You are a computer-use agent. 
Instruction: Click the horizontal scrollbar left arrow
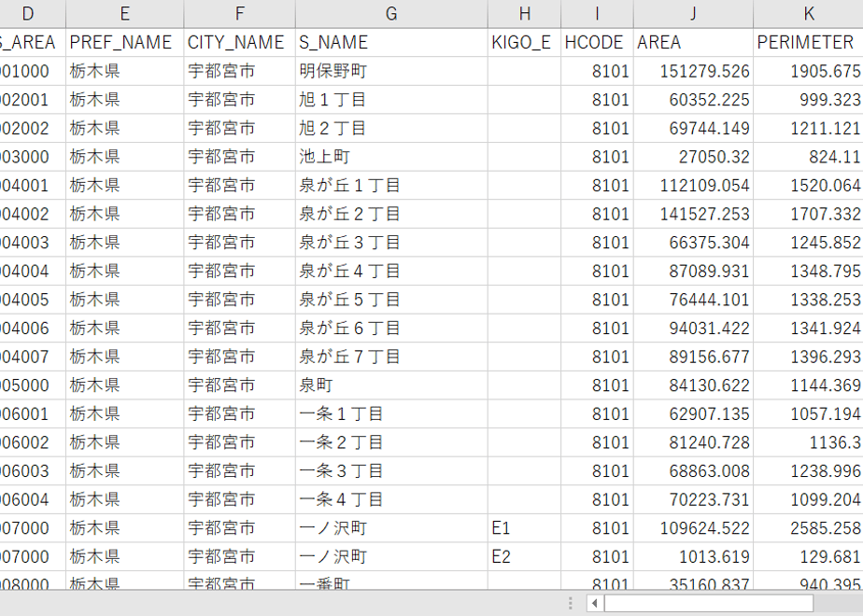pyautogui.click(x=595, y=603)
